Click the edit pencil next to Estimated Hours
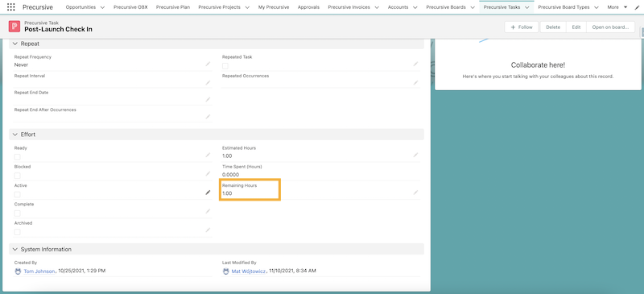This screenshot has width=644, height=294. pos(415,155)
